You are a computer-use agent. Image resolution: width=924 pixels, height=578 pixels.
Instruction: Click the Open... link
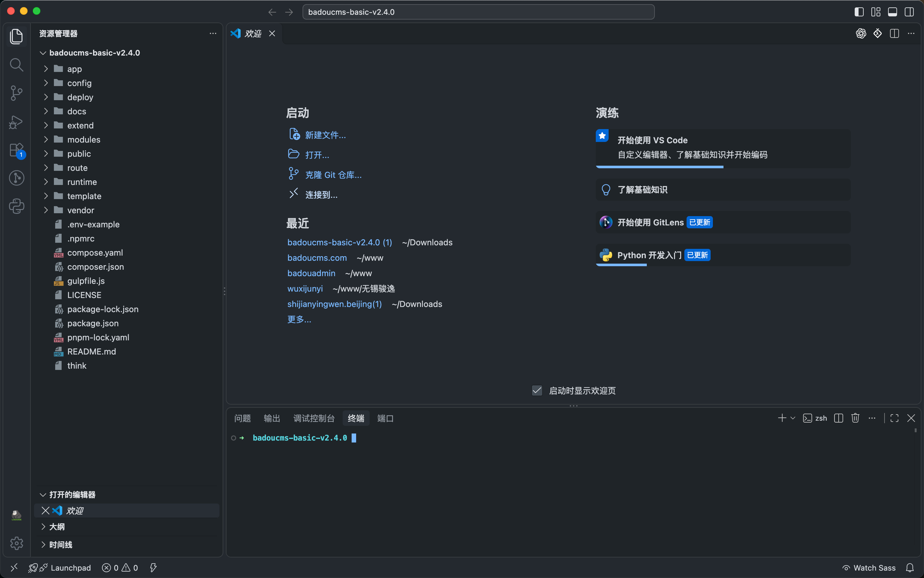click(x=317, y=155)
